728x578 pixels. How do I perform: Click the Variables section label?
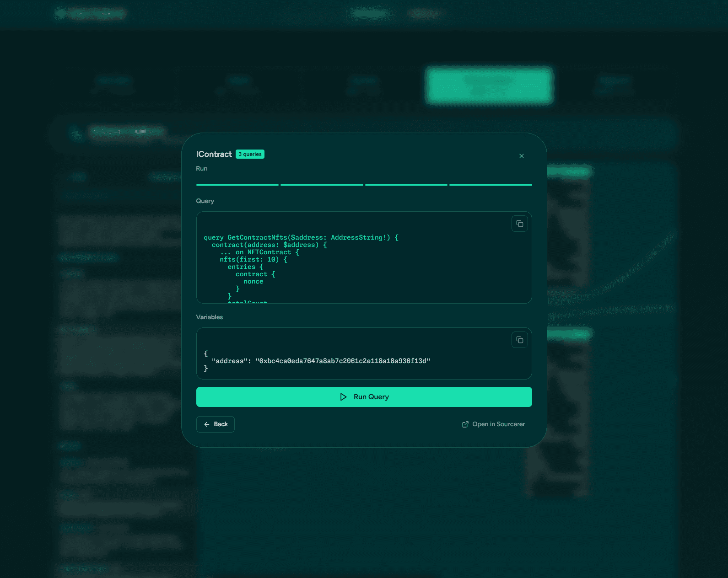[209, 317]
